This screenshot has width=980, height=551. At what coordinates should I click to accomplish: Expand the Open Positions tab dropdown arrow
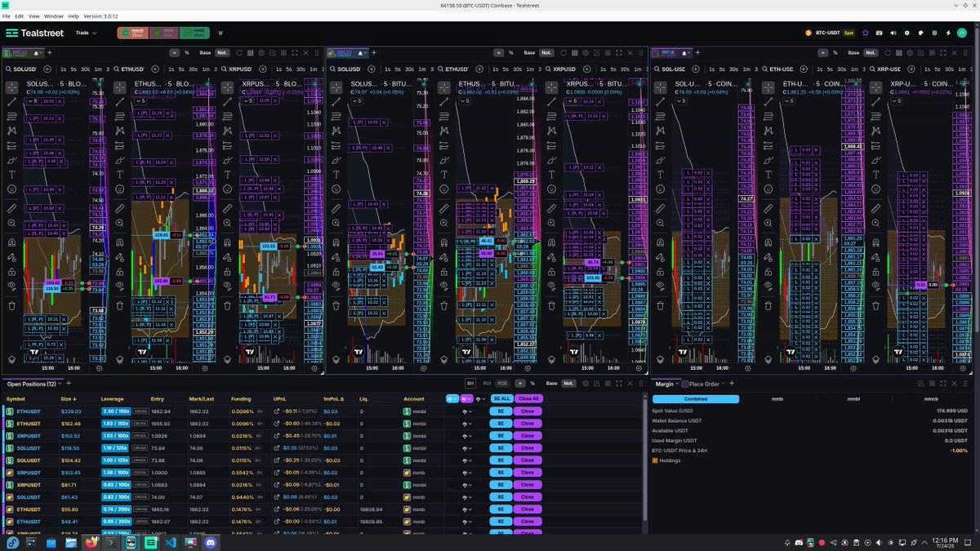pyautogui.click(x=61, y=384)
